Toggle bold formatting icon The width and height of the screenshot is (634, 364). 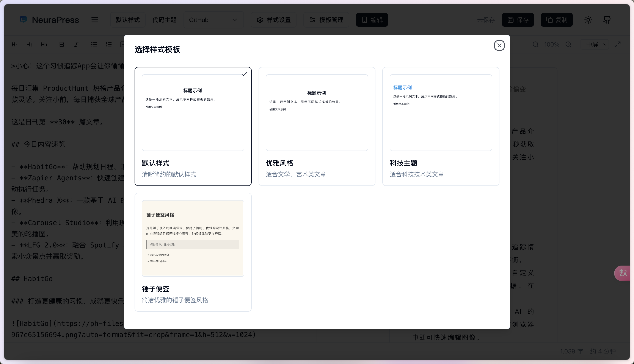point(62,45)
